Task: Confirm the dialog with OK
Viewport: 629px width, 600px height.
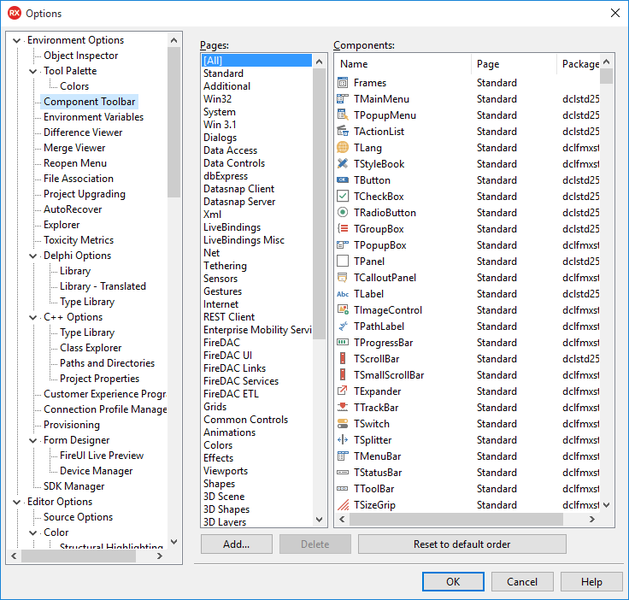Action: tap(453, 582)
